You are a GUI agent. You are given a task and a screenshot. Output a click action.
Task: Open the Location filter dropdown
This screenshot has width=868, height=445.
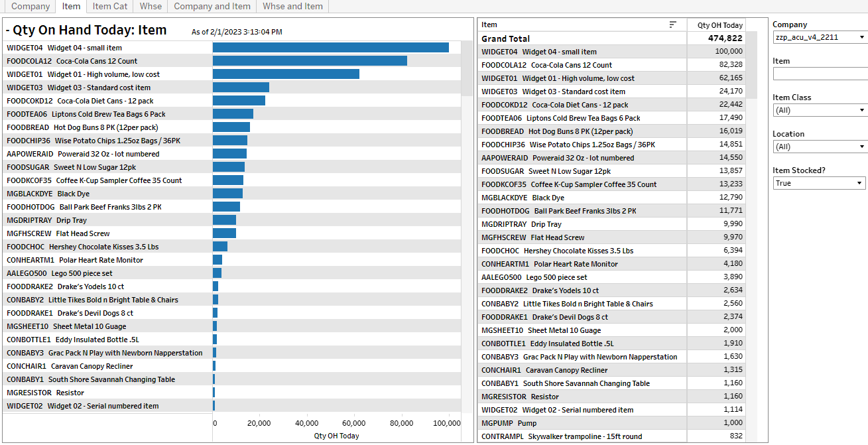(x=820, y=147)
